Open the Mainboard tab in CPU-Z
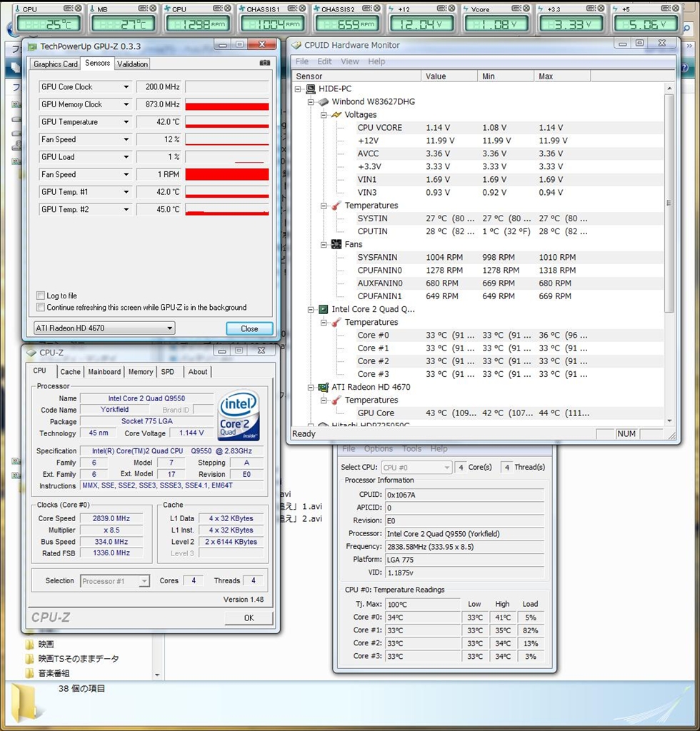 tap(104, 371)
